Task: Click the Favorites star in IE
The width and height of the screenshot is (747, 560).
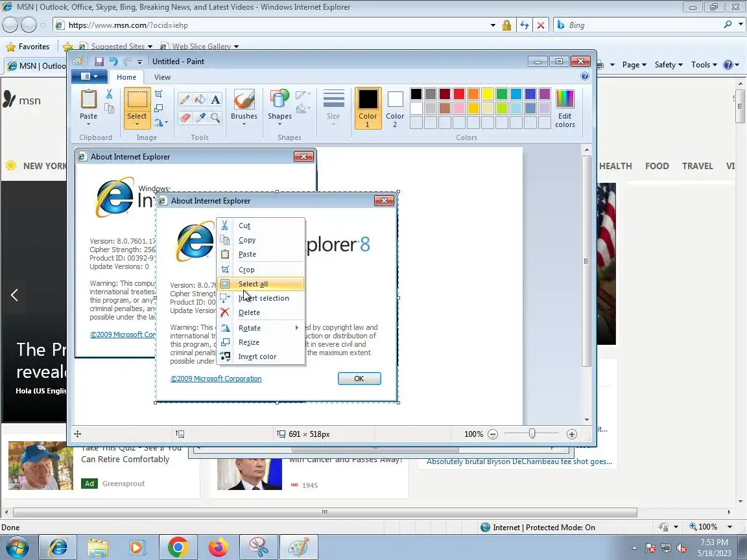Action: 10,47
